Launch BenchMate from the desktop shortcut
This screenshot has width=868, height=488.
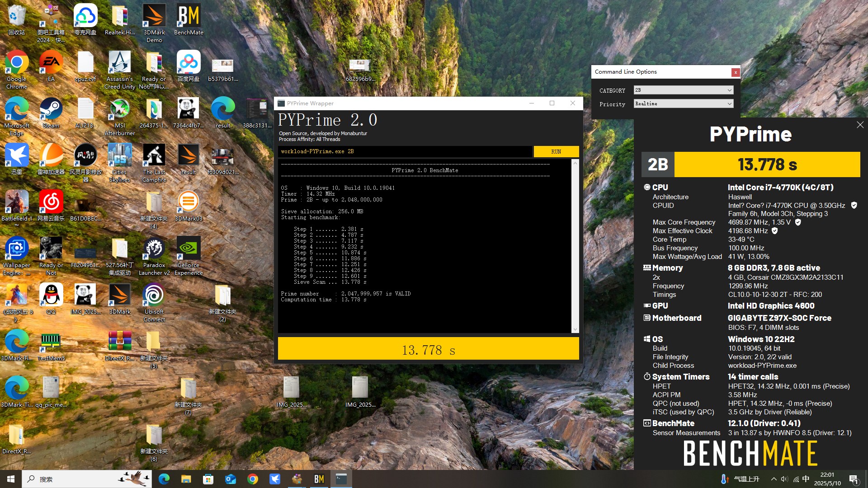189,19
